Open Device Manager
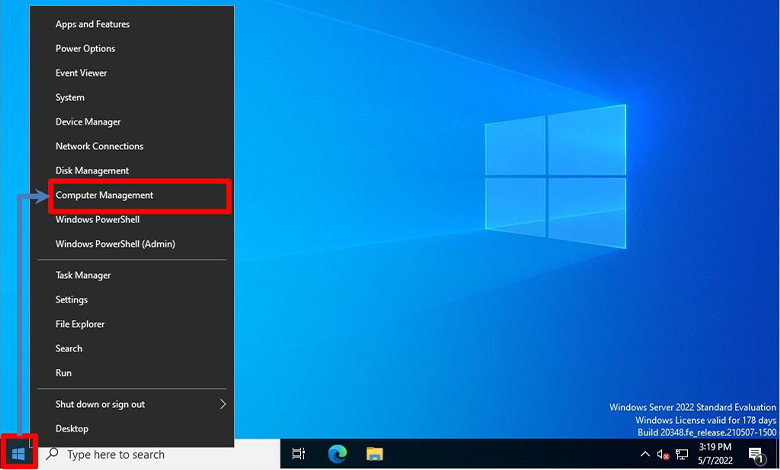Viewport: 780px width, 470px height. [132, 121]
